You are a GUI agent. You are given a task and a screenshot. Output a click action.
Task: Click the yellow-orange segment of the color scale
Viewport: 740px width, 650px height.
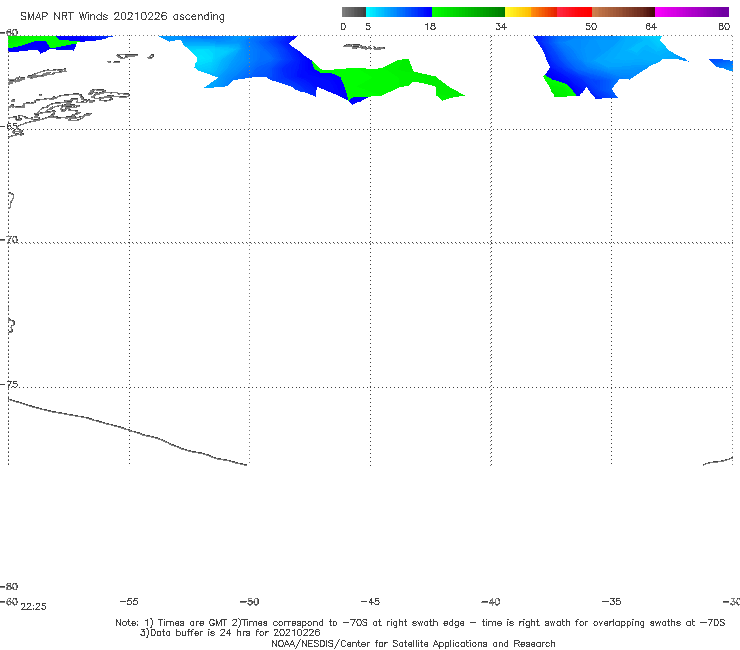pyautogui.click(x=530, y=12)
